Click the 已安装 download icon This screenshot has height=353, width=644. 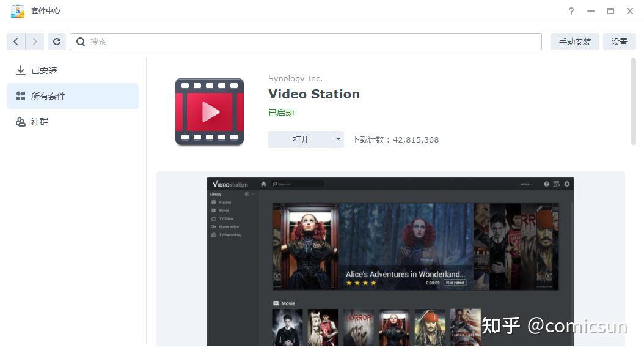[21, 70]
